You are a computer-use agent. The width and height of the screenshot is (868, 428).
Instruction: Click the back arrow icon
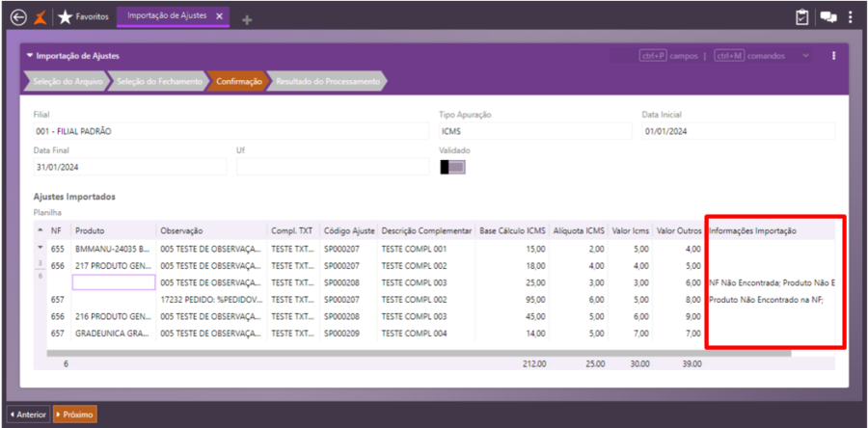[17, 16]
